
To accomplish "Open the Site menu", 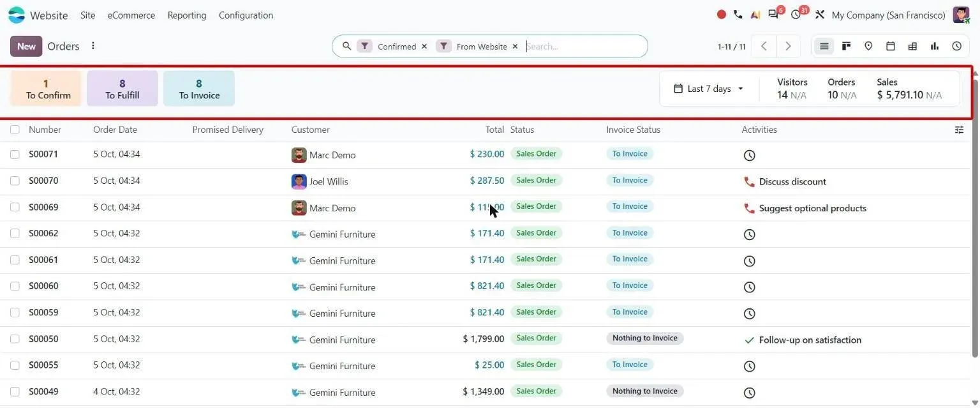I will [x=88, y=15].
